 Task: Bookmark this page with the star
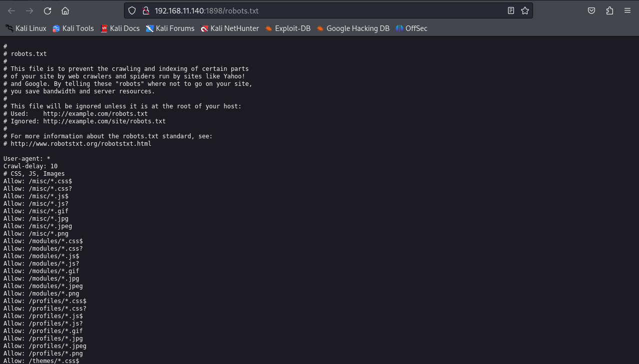tap(524, 10)
